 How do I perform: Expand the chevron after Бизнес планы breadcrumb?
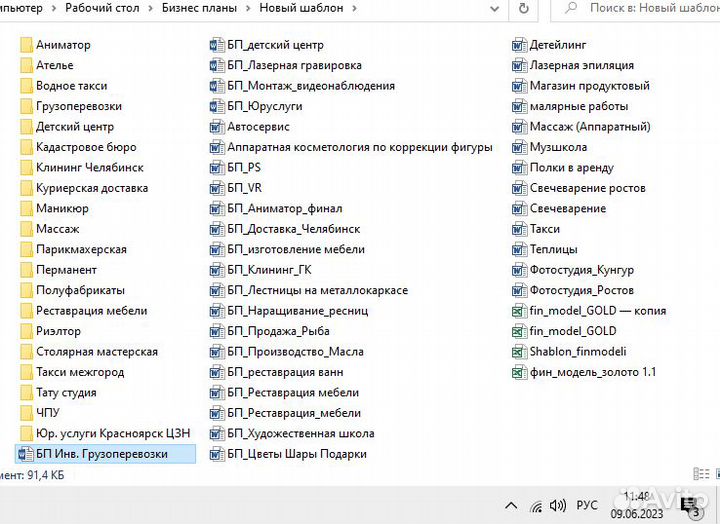[247, 8]
